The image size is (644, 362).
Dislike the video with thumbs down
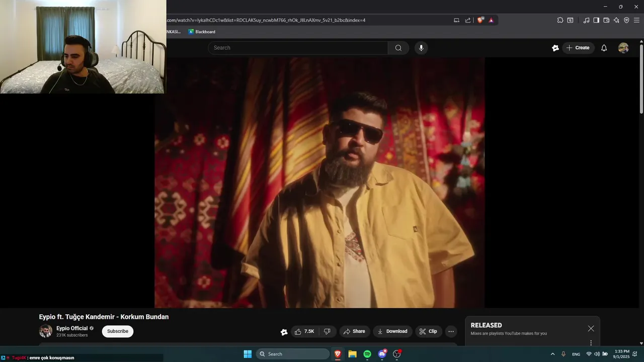coord(327,331)
